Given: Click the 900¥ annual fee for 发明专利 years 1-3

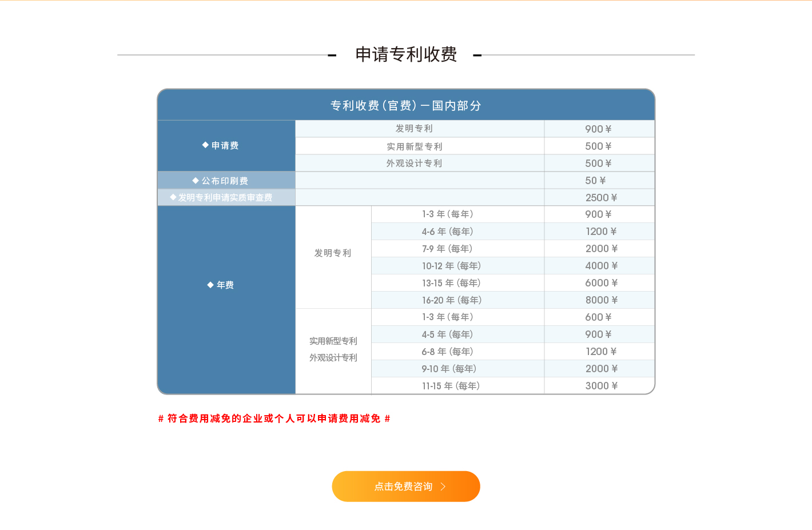Looking at the screenshot, I should click(598, 214).
